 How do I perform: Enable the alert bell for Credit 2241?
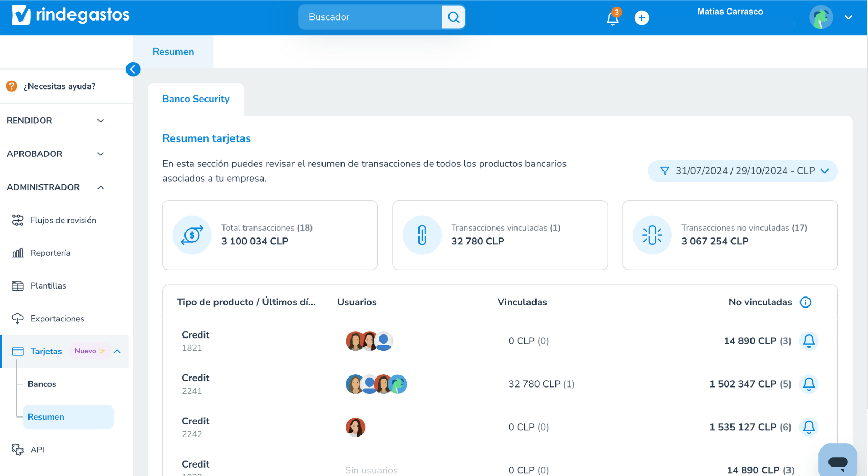tap(809, 384)
